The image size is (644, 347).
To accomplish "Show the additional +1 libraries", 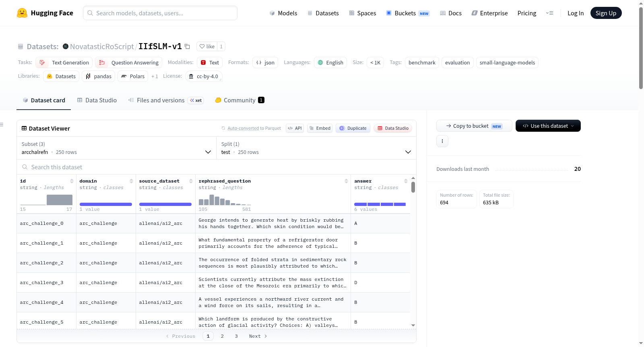I will click(155, 76).
